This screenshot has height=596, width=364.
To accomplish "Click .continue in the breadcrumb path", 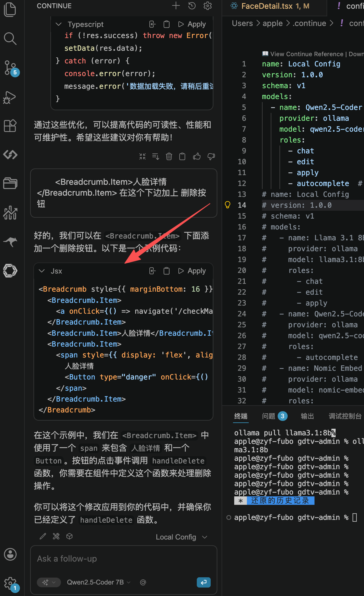I will [309, 23].
